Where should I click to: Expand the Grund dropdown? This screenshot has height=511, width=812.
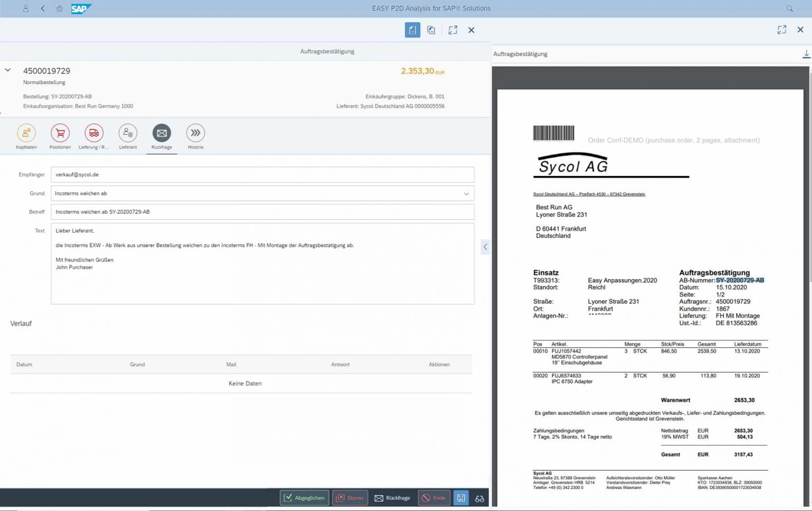(x=466, y=193)
